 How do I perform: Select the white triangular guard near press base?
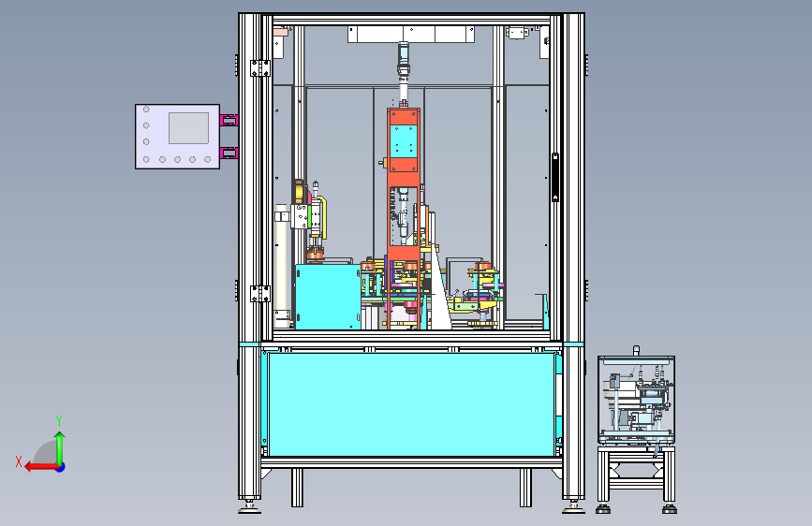439,290
